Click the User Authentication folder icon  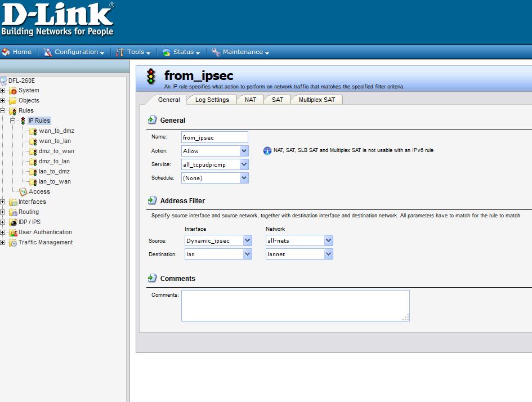tap(13, 233)
